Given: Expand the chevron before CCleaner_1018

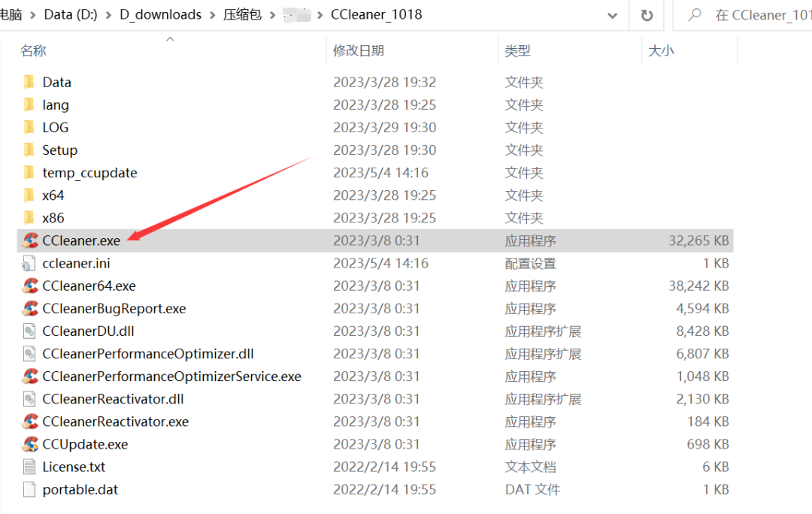Looking at the screenshot, I should tap(320, 15).
